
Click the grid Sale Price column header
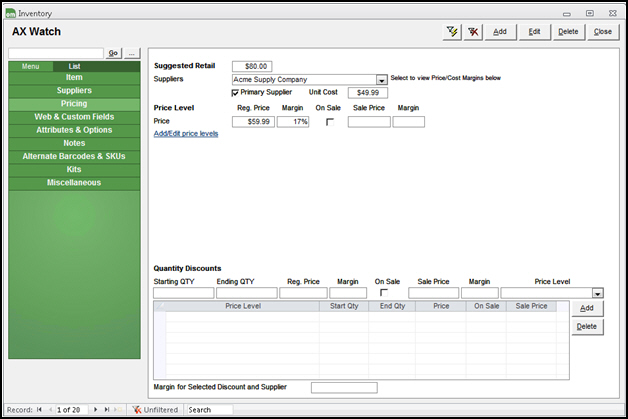531,306
